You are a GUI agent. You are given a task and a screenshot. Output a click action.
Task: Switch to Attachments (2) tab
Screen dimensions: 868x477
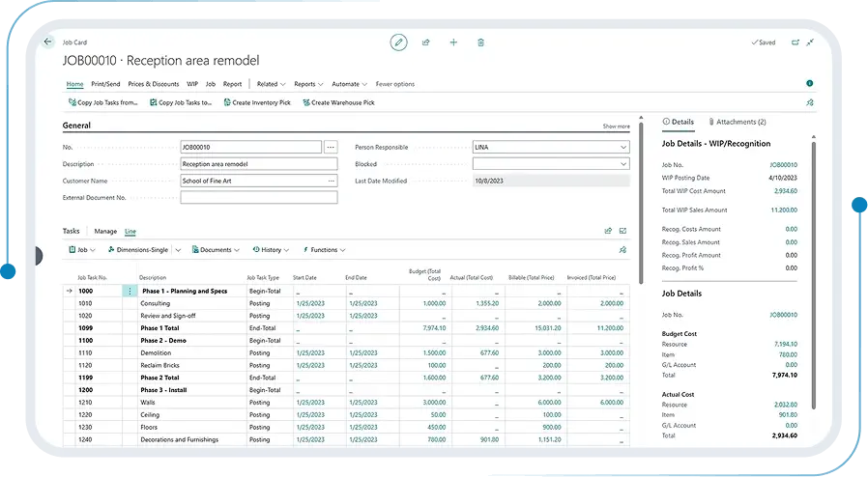(x=738, y=122)
